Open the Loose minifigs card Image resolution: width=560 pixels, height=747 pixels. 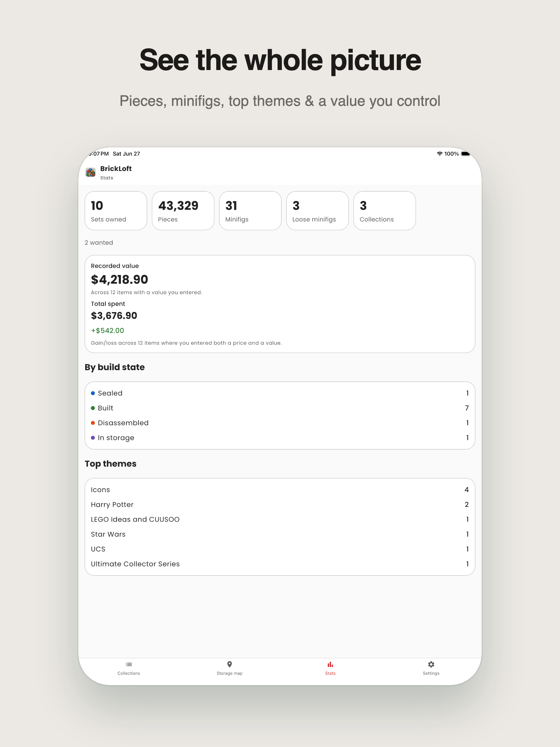[x=317, y=211]
